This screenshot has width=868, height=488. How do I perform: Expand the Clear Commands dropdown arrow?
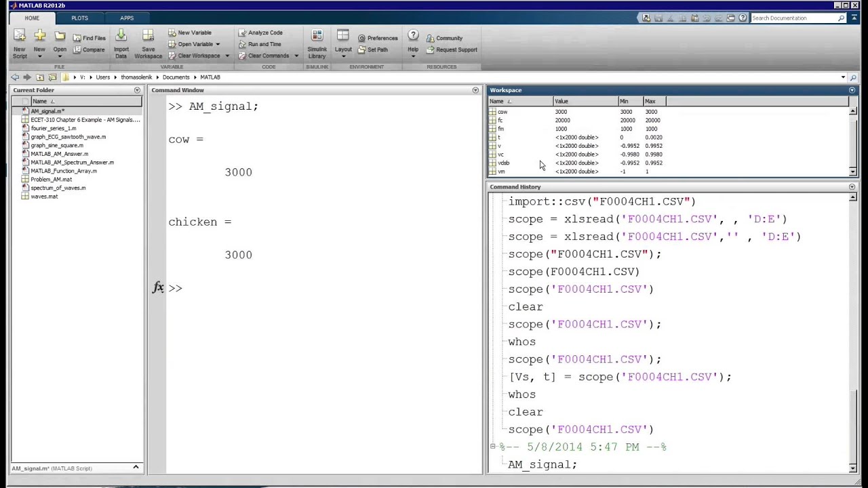tap(296, 56)
